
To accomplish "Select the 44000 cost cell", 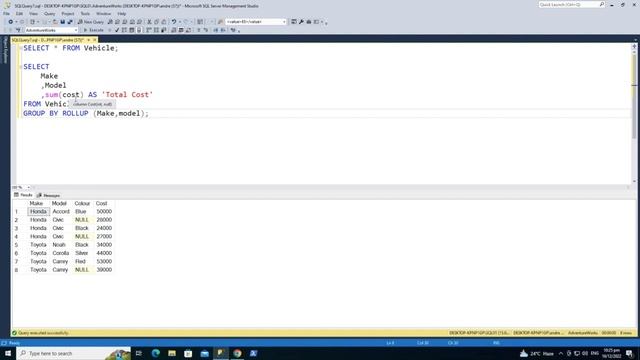I will (104, 253).
